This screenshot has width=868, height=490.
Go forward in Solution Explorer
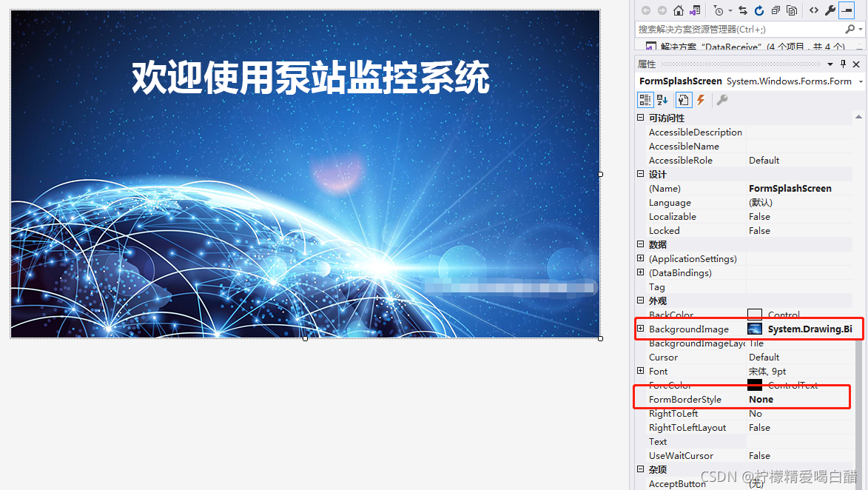pyautogui.click(x=662, y=10)
